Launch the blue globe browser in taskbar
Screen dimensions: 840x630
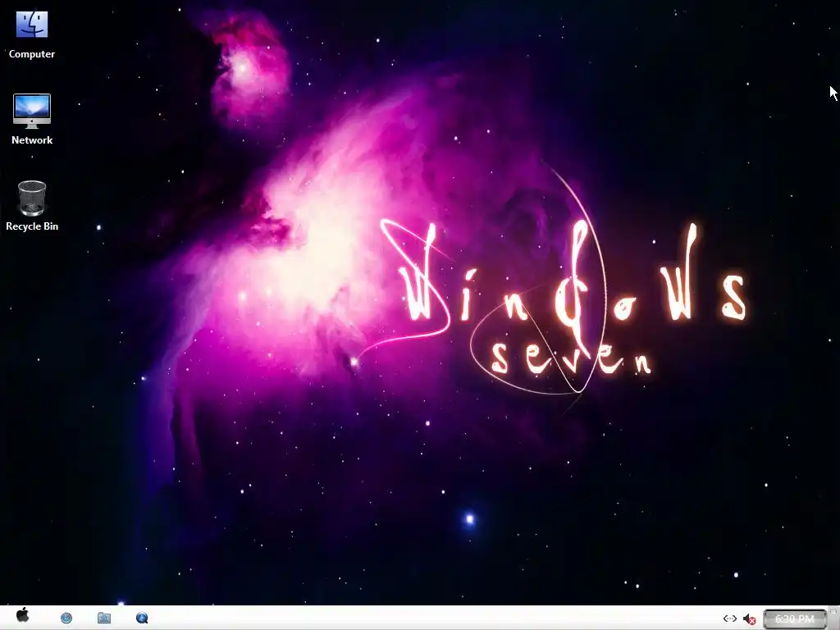coord(66,618)
